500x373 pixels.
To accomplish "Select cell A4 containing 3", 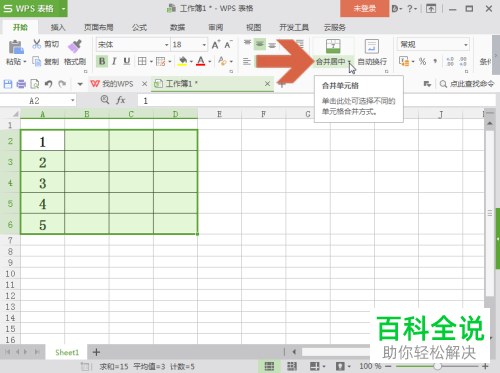I will [x=43, y=183].
